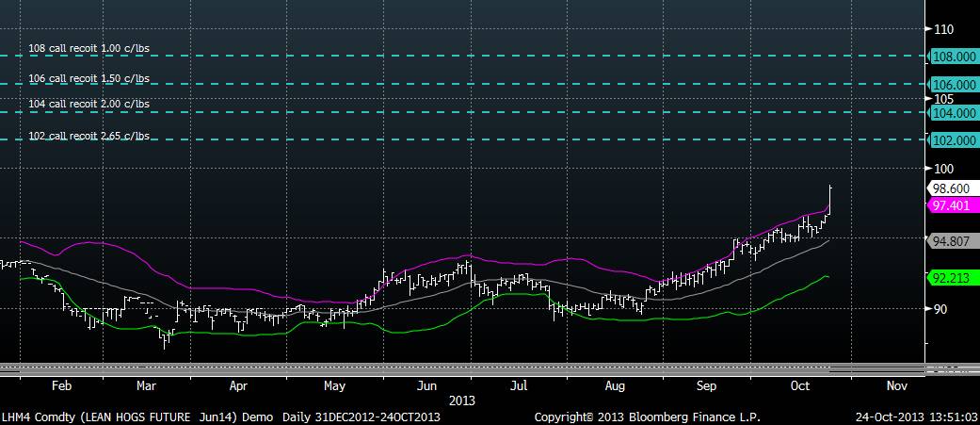Viewport: 980px width, 425px height.
Task: Click the gray 94.807 moving average tag
Action: pyautogui.click(x=950, y=240)
